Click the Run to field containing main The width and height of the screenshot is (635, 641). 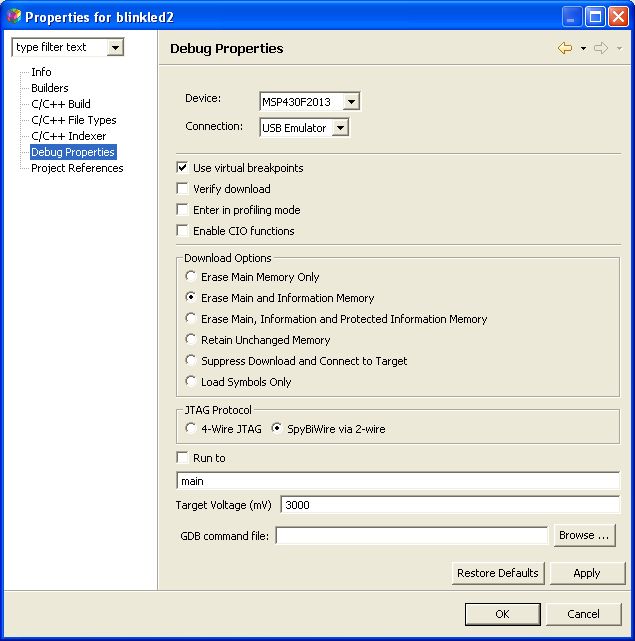[x=398, y=481]
